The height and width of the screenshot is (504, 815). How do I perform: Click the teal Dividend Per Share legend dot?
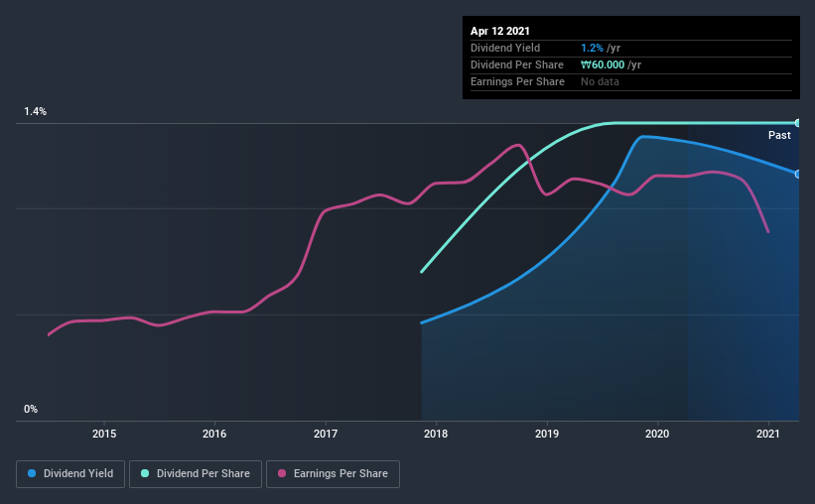tap(145, 473)
